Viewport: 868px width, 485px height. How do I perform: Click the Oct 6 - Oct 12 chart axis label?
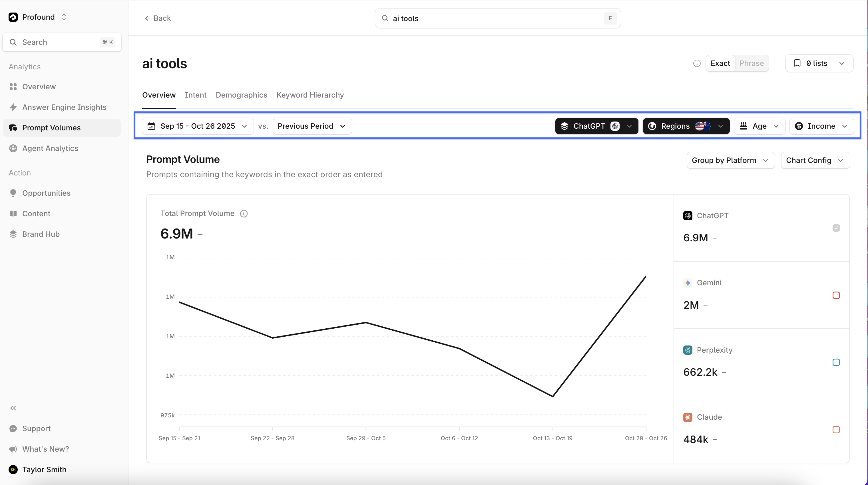459,438
